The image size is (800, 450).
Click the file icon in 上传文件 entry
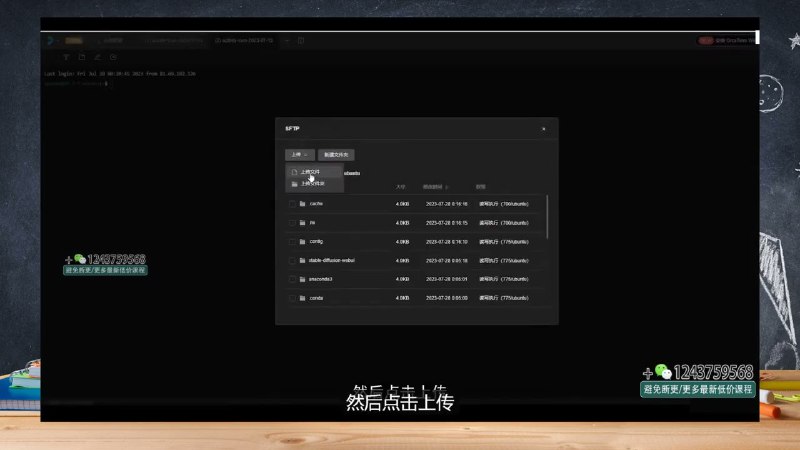(x=294, y=172)
